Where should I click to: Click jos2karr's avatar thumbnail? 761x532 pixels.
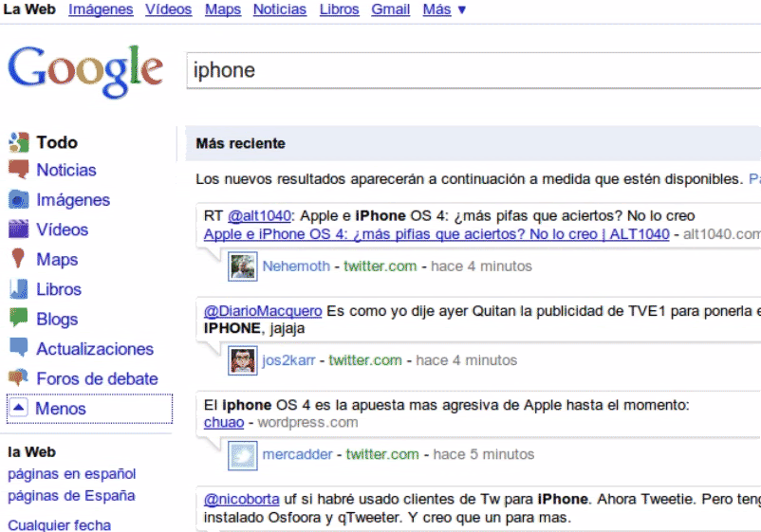pyautogui.click(x=243, y=360)
